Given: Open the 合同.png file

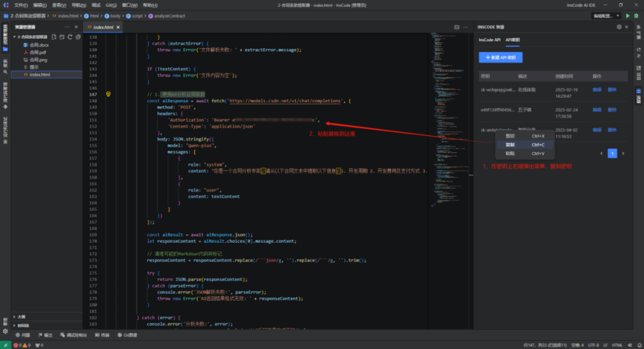Looking at the screenshot, I should pos(35,60).
